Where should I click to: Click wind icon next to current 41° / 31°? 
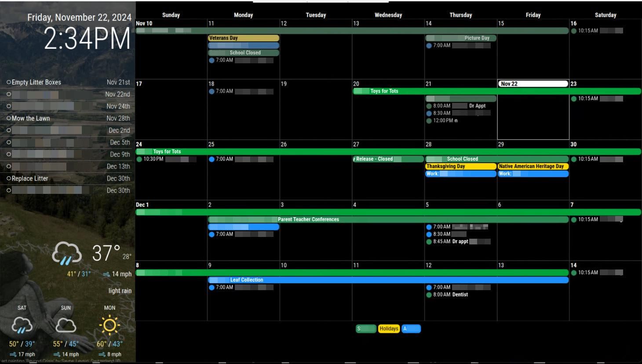(106, 274)
